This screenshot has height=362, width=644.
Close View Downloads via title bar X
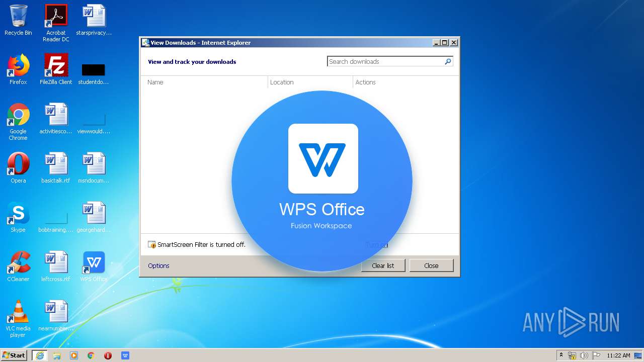453,43
